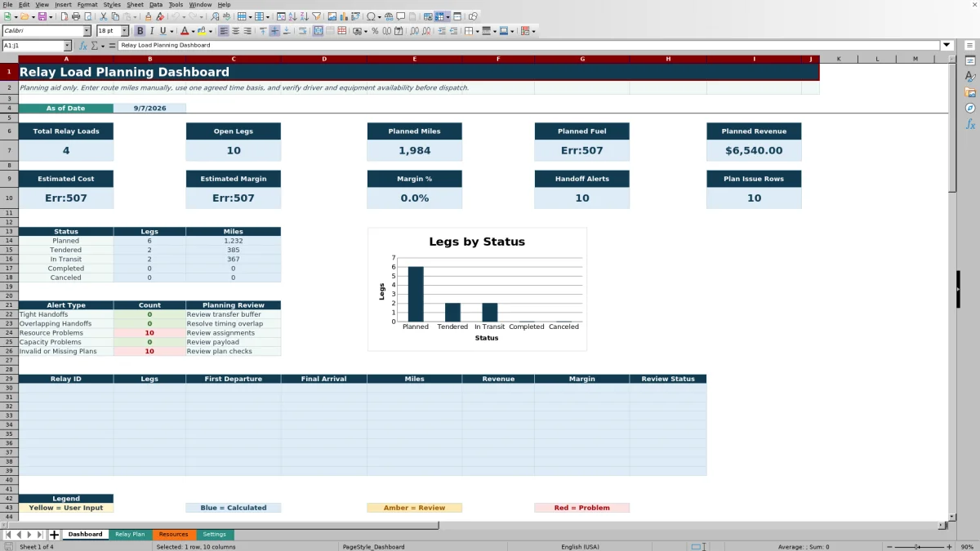The height and width of the screenshot is (551, 980).
Task: Open the sidebar Properties panel icon
Action: point(970,60)
